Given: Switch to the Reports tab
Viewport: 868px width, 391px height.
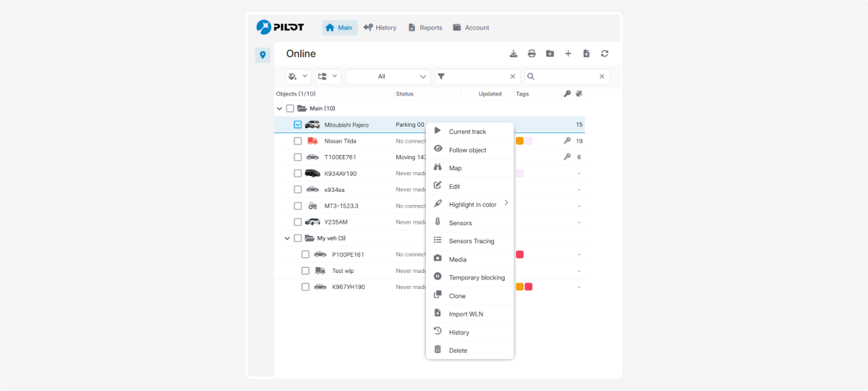Looking at the screenshot, I should point(425,28).
